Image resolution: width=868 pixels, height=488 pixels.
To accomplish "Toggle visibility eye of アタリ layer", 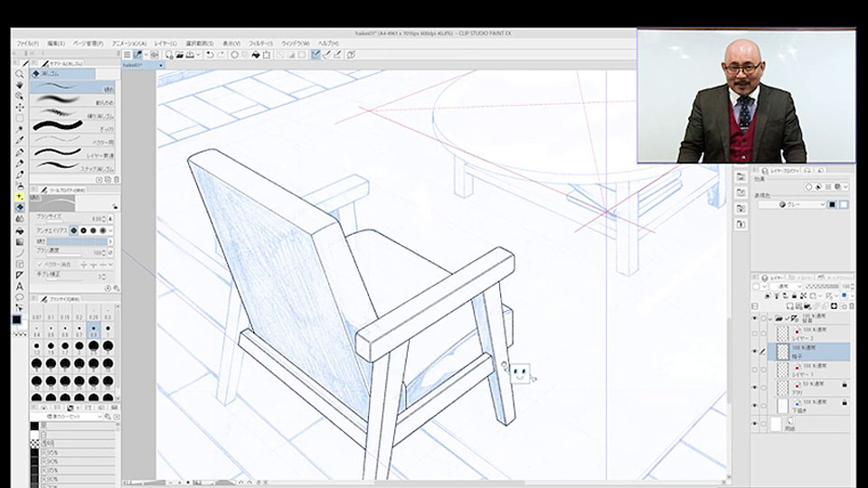I will [754, 388].
